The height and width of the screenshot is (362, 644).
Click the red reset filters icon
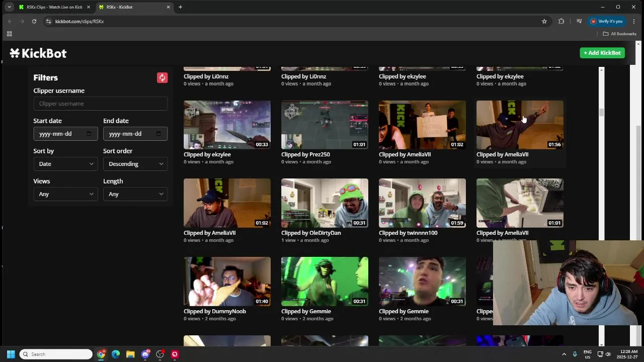coord(162,77)
